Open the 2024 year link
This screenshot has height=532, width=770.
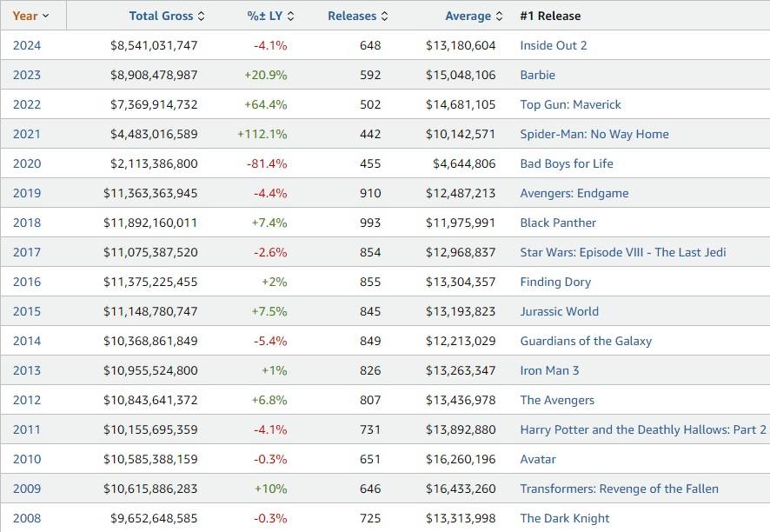point(27,45)
